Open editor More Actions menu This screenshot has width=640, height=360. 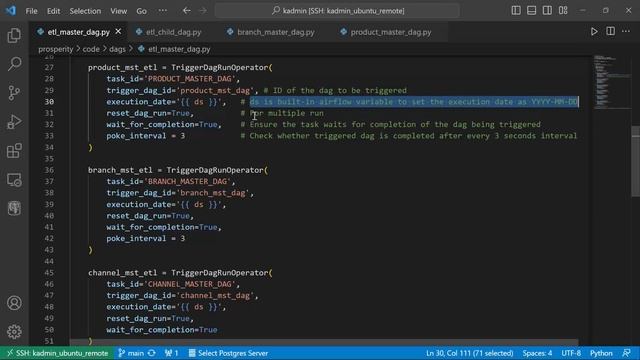[626, 31]
